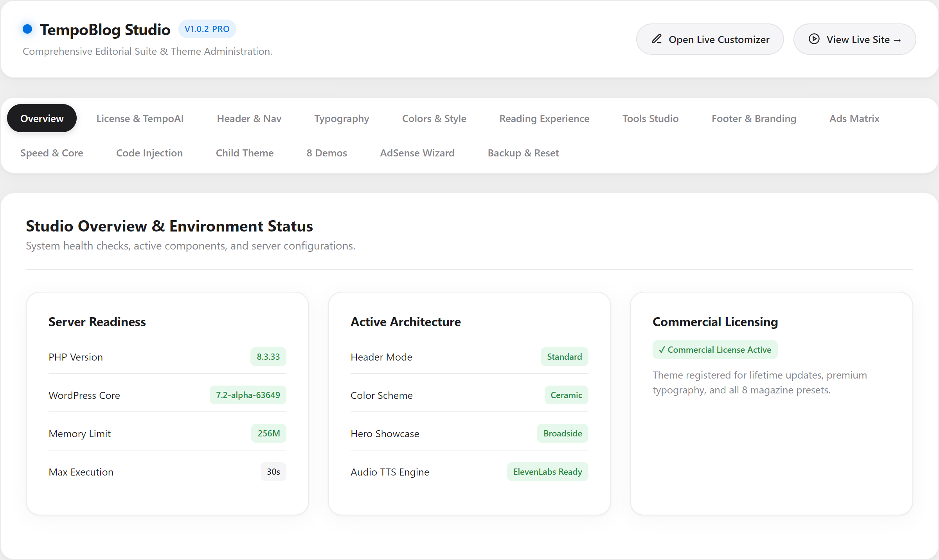Go to the Header & Nav tab
This screenshot has height=560, width=939.
[249, 118]
